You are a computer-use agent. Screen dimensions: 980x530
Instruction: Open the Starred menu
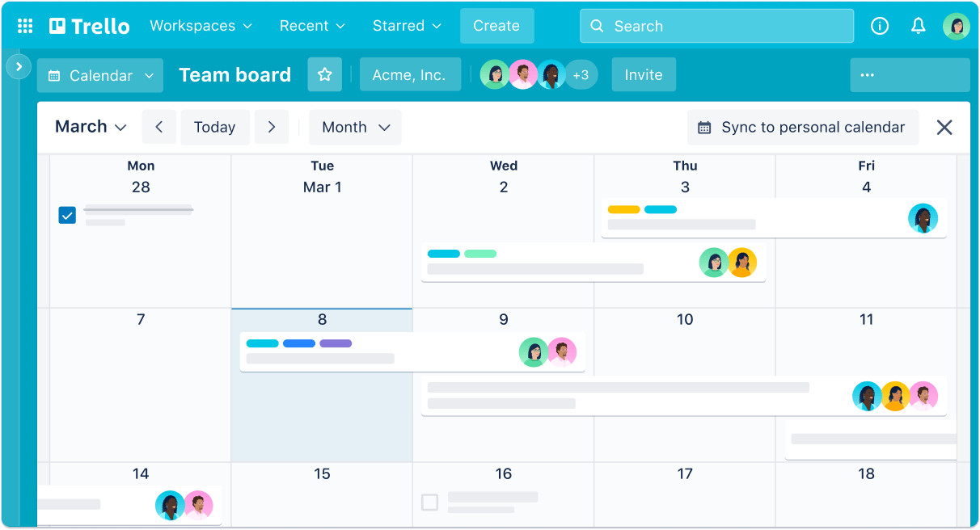pyautogui.click(x=407, y=26)
